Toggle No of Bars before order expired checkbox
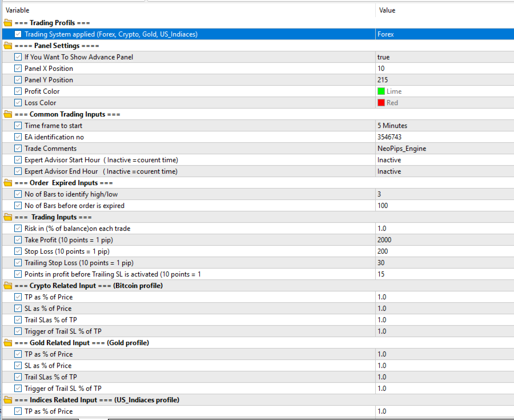The height and width of the screenshot is (420, 514). [x=18, y=206]
